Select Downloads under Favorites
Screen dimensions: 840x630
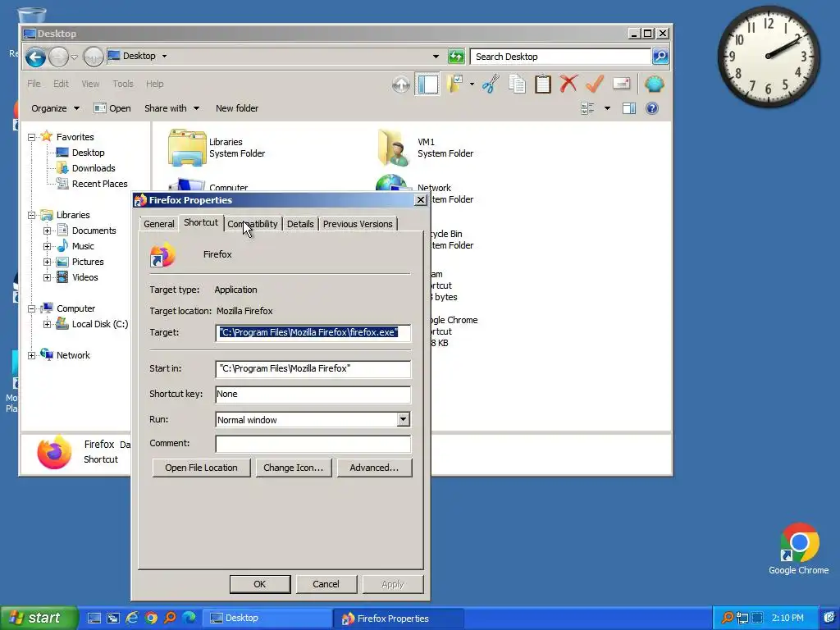[x=85, y=168]
